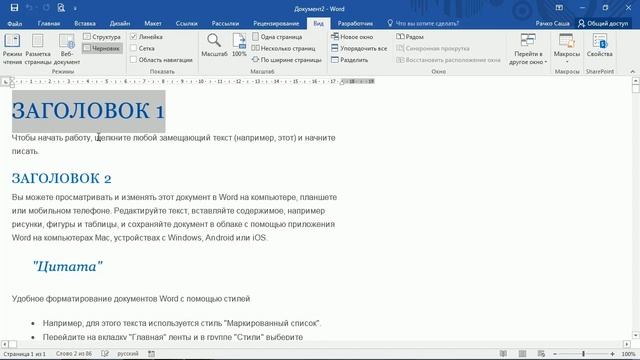Image resolution: width=640 pixels, height=360 pixels.
Task: Go to the Дизайн tab
Action: click(120, 23)
